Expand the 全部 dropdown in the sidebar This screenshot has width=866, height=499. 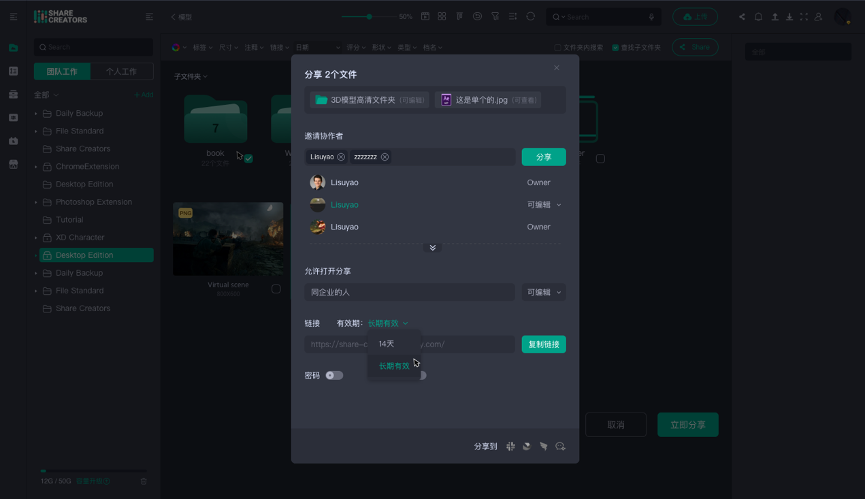coord(46,95)
